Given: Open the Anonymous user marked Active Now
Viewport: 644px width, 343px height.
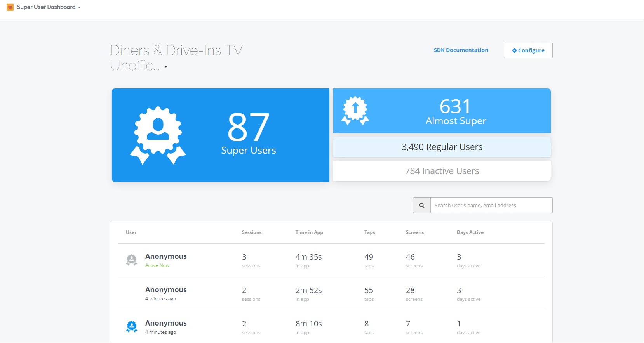Looking at the screenshot, I should click(166, 256).
